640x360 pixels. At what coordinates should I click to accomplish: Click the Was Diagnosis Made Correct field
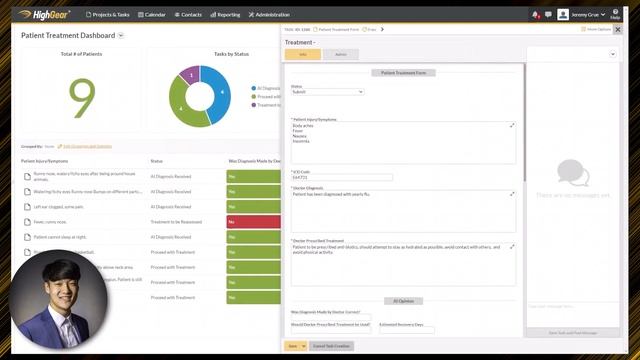coord(331,317)
